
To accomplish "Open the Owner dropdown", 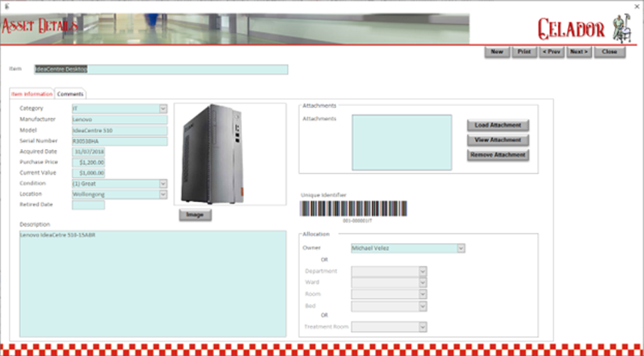I will [x=461, y=249].
